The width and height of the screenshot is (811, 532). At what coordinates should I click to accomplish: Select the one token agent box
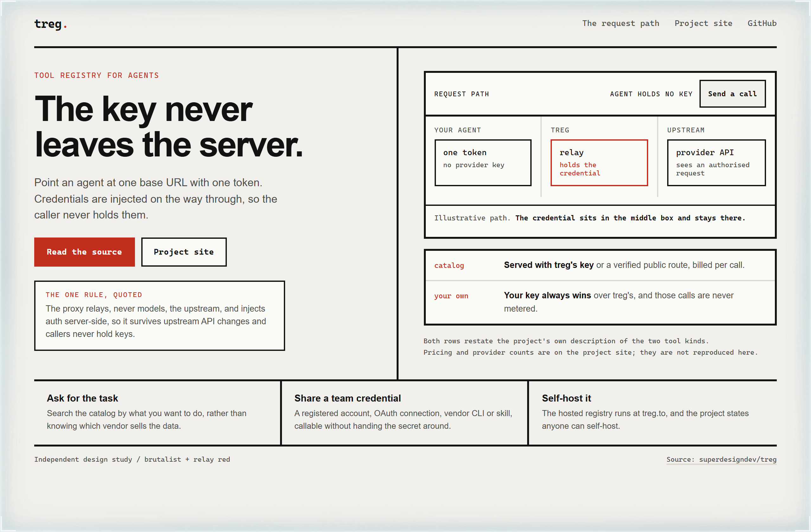[x=483, y=163]
